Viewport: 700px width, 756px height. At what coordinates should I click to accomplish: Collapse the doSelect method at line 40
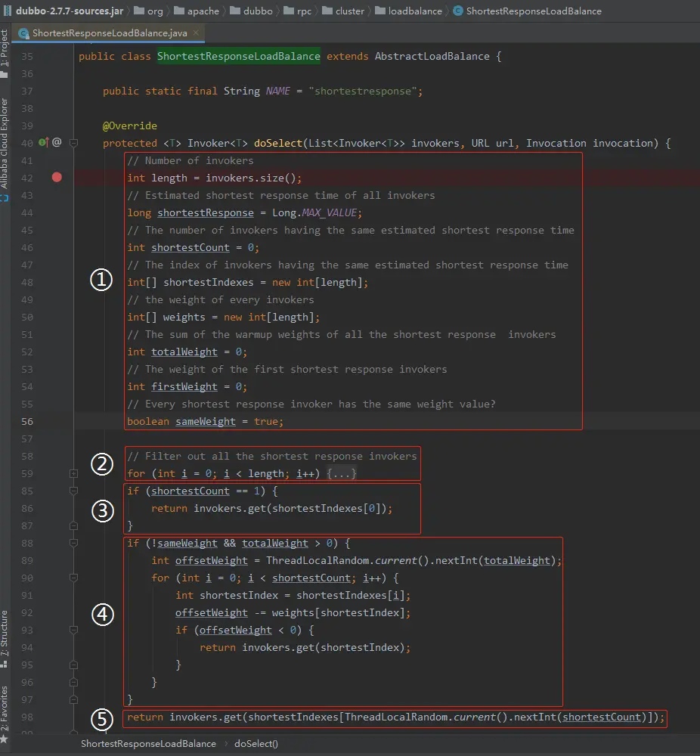click(x=73, y=143)
